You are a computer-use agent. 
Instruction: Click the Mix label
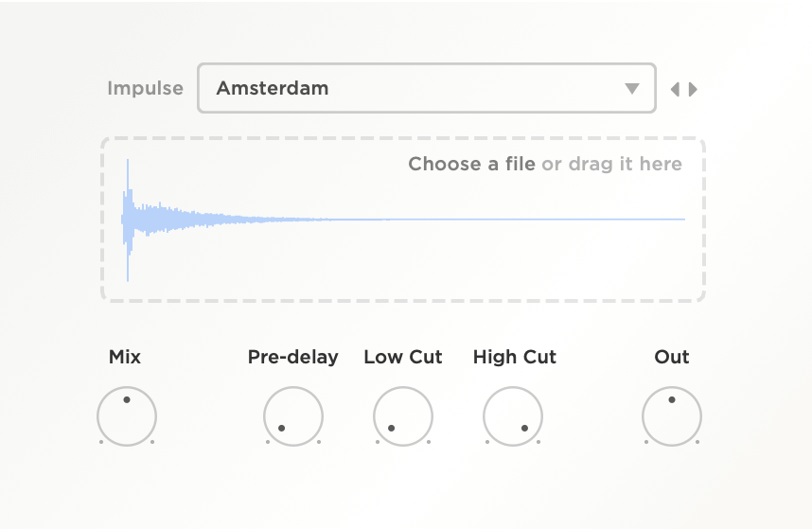[x=125, y=357]
